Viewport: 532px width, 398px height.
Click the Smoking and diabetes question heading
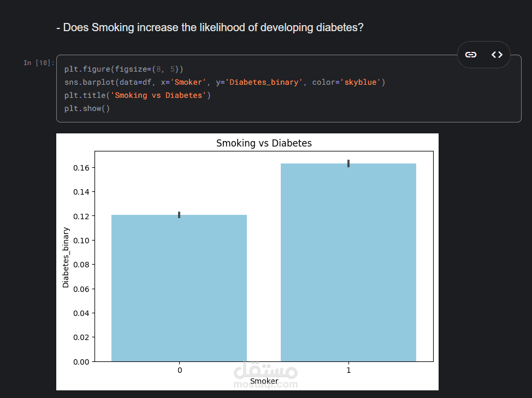click(210, 27)
